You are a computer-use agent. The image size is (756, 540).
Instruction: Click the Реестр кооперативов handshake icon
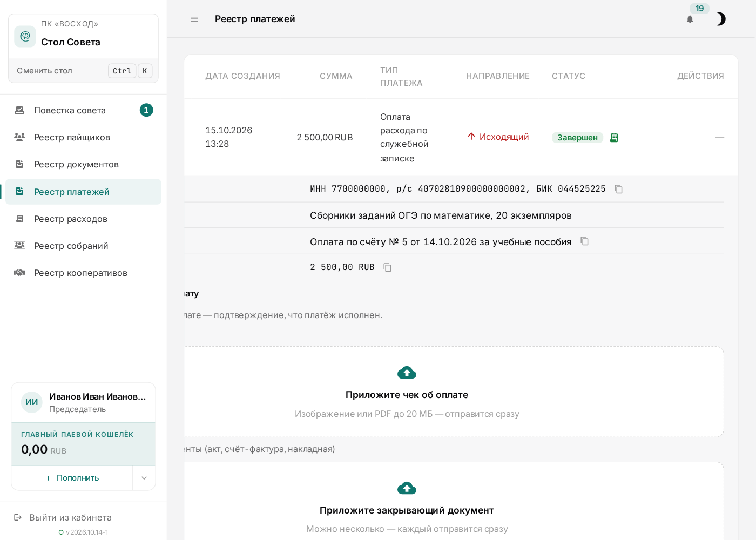[19, 273]
